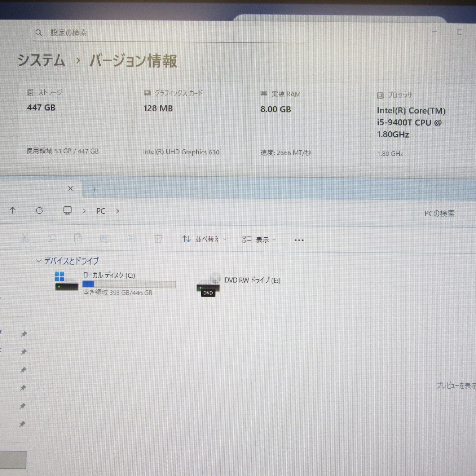Click the Paste icon
The image size is (476, 476).
(78, 238)
